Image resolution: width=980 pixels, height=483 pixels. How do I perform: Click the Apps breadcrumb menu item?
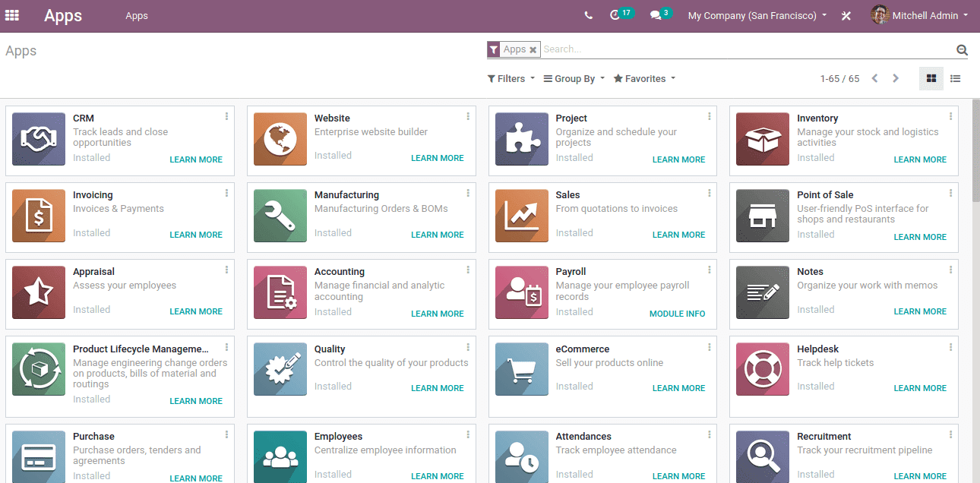click(x=137, y=15)
